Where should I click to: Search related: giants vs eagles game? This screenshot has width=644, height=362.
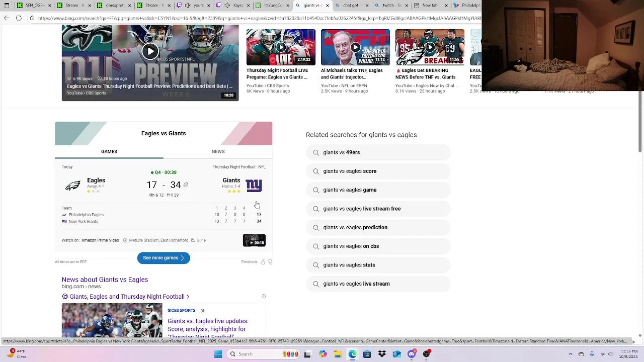point(378,190)
